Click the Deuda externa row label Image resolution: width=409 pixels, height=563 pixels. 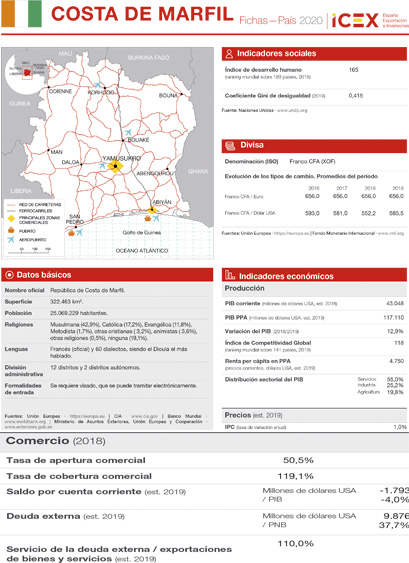point(66,516)
